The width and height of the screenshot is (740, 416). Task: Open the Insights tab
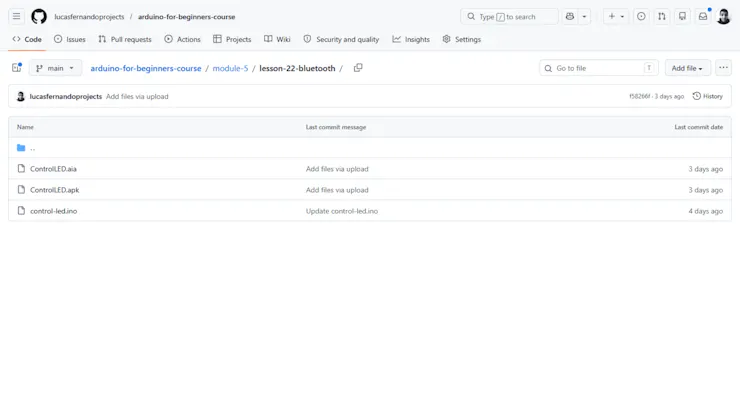tap(411, 39)
